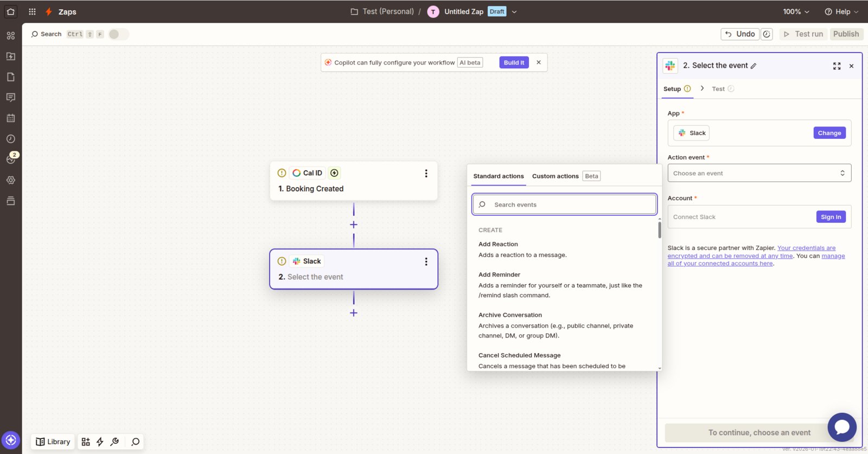Select Add Reminder action

click(x=564, y=285)
